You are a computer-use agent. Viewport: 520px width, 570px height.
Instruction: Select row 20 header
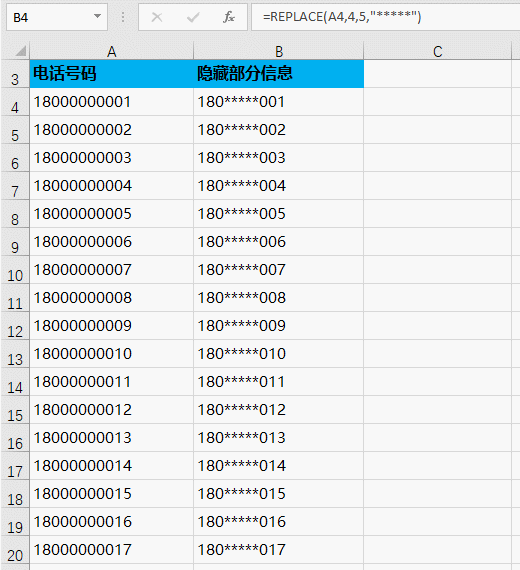[x=15, y=550]
